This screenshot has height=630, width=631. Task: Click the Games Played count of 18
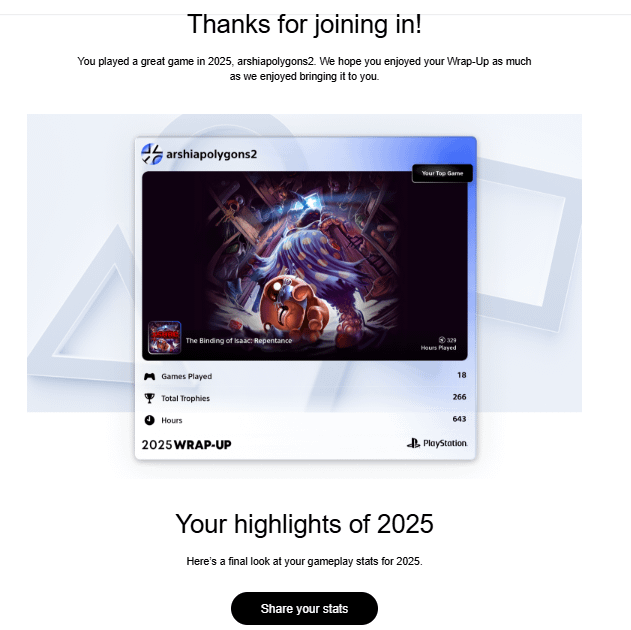point(462,375)
